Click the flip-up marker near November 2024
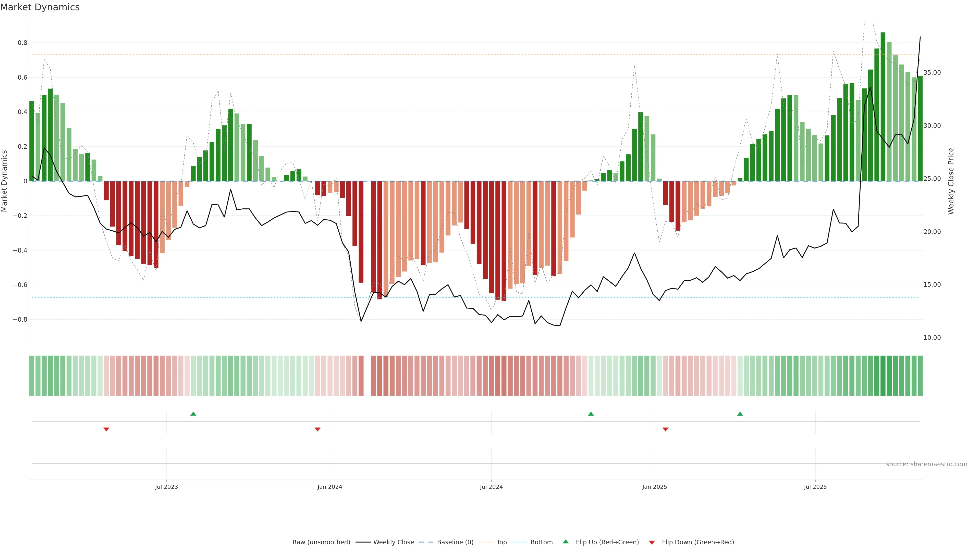980x551 pixels. 591,414
